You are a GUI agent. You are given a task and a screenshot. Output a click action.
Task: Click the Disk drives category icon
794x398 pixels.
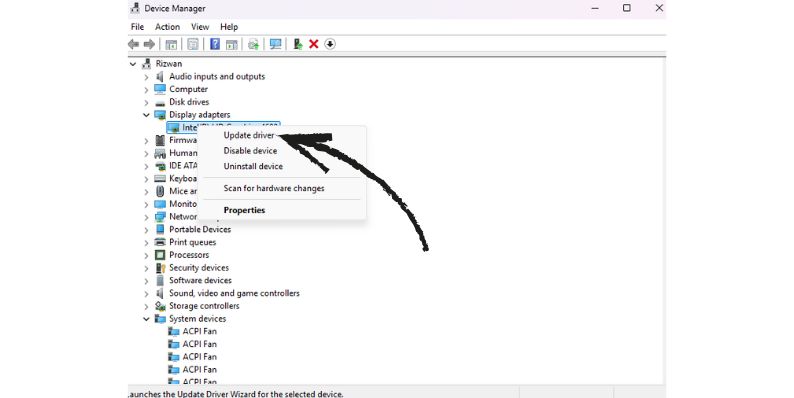click(x=160, y=102)
